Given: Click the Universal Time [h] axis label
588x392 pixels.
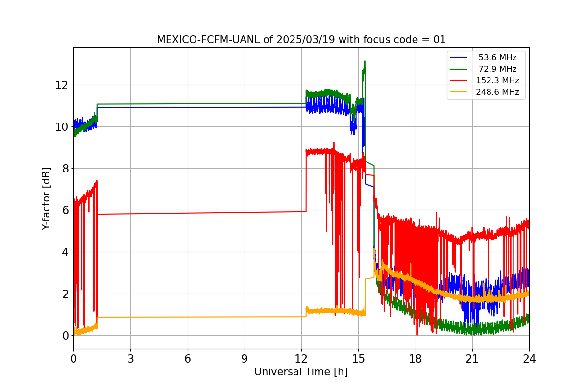Looking at the screenshot, I should pyautogui.click(x=301, y=372).
